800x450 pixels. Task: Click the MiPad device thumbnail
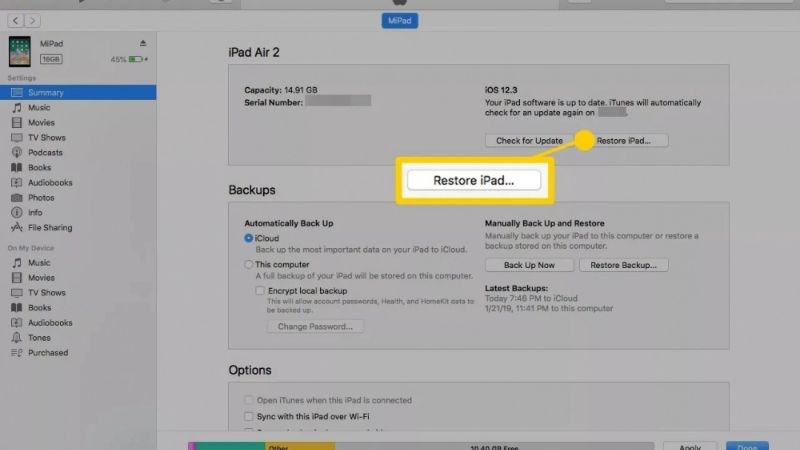pos(19,52)
